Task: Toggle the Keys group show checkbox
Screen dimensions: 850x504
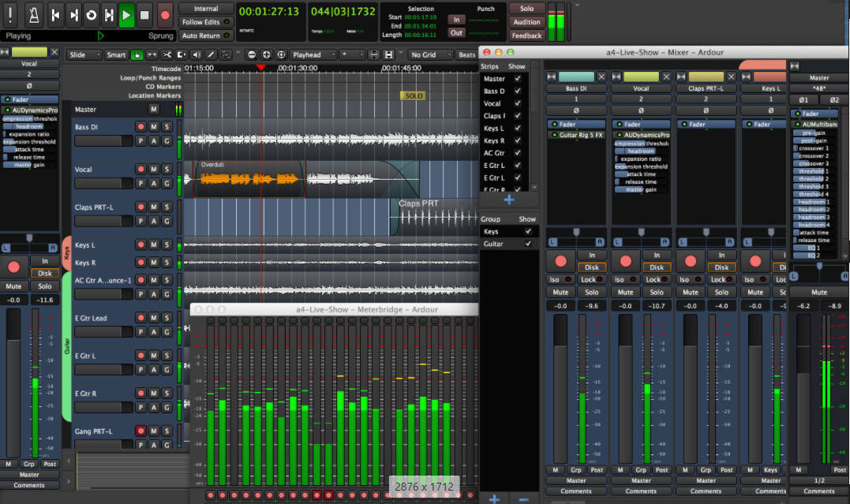Action: coord(528,231)
